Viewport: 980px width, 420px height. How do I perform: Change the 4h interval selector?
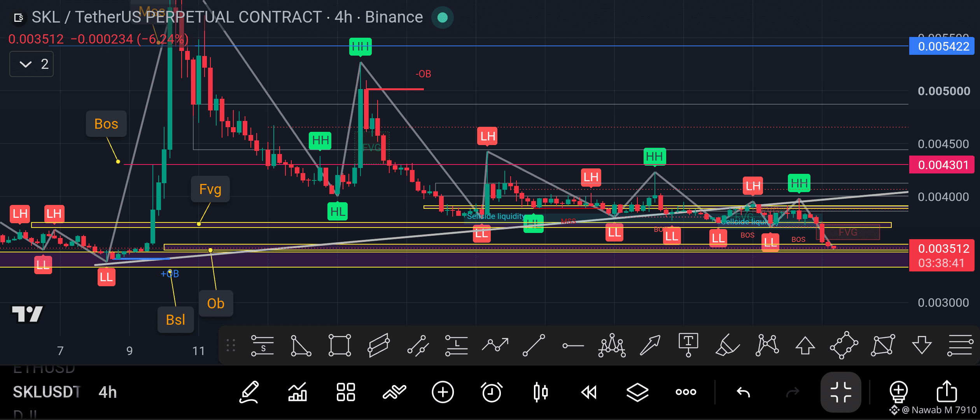[x=108, y=392]
